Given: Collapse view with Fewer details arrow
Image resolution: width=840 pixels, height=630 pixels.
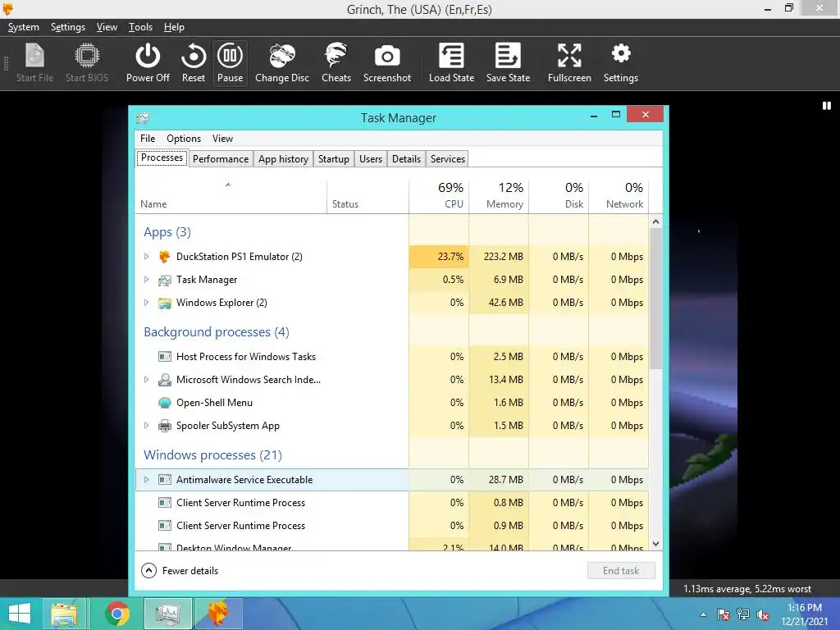Looking at the screenshot, I should coord(149,571).
